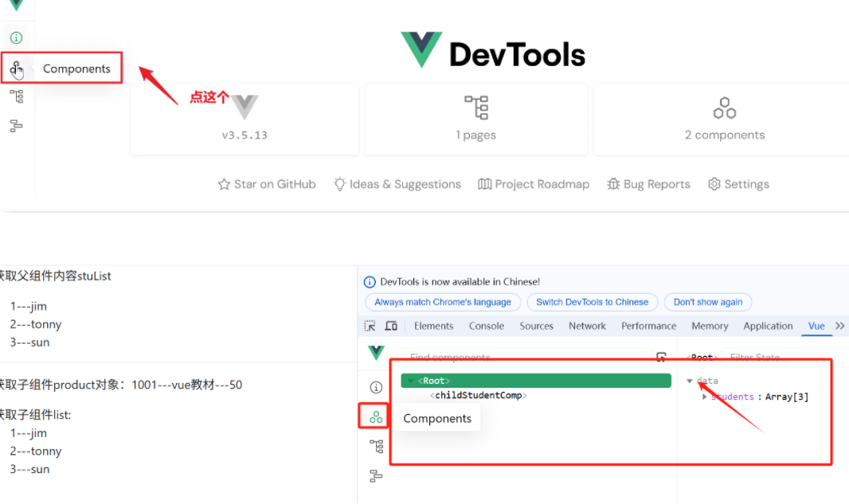Open Star on GitHub link
Viewport: 849px width, 504px height.
point(266,184)
